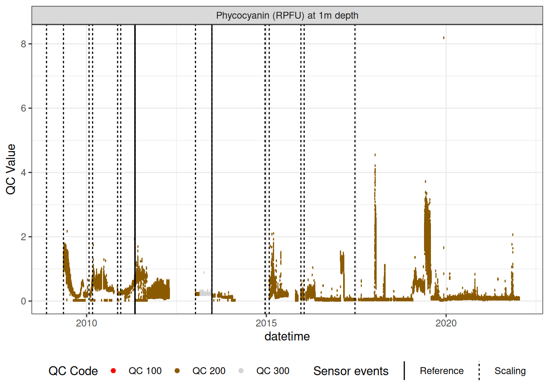Click the gray QC 300 legend dot
The image size is (549, 392).
(x=241, y=371)
